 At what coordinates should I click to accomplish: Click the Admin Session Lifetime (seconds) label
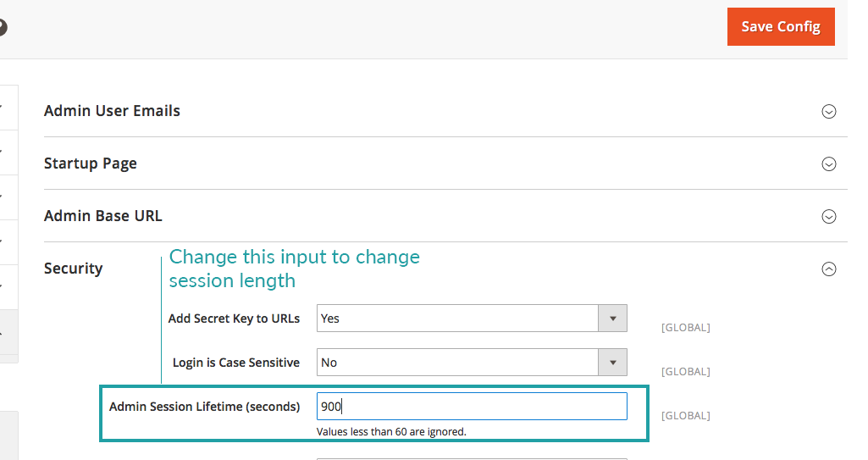[x=204, y=407]
